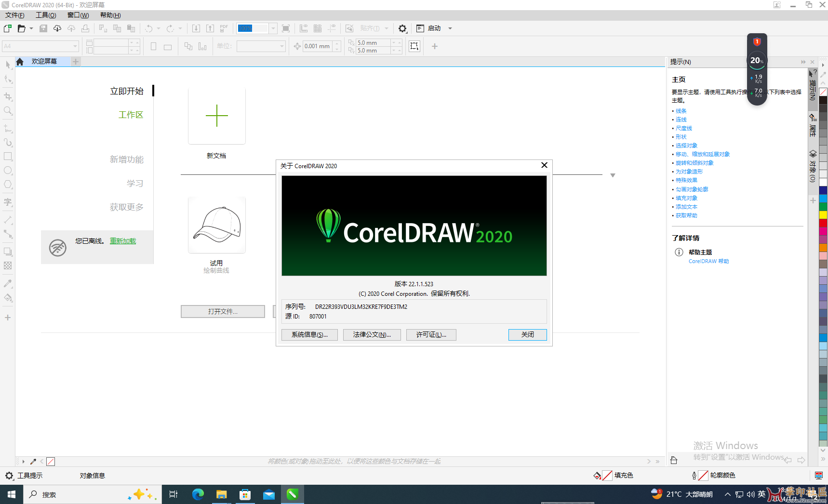Image resolution: width=828 pixels, height=504 pixels.
Task: Select the Transparency checkerboard tool
Action: click(8, 265)
